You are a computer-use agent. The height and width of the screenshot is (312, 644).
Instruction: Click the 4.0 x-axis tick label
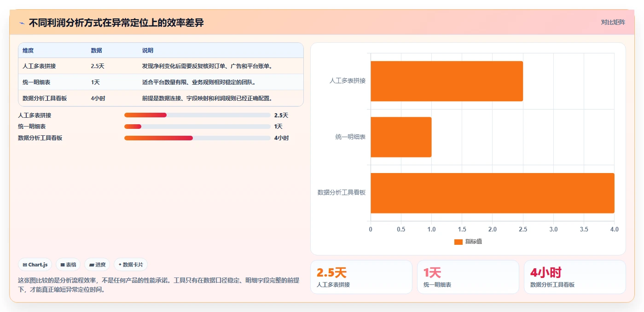(x=615, y=229)
